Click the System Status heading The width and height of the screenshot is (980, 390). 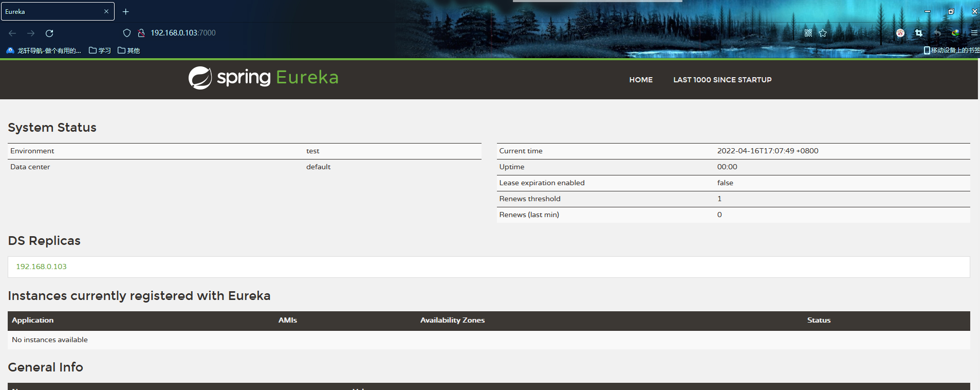(52, 128)
